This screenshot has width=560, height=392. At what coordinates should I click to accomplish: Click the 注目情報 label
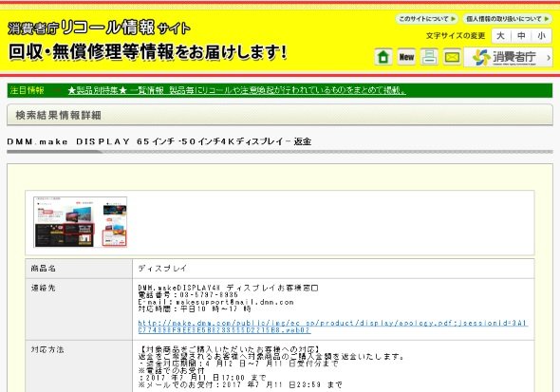(x=28, y=90)
